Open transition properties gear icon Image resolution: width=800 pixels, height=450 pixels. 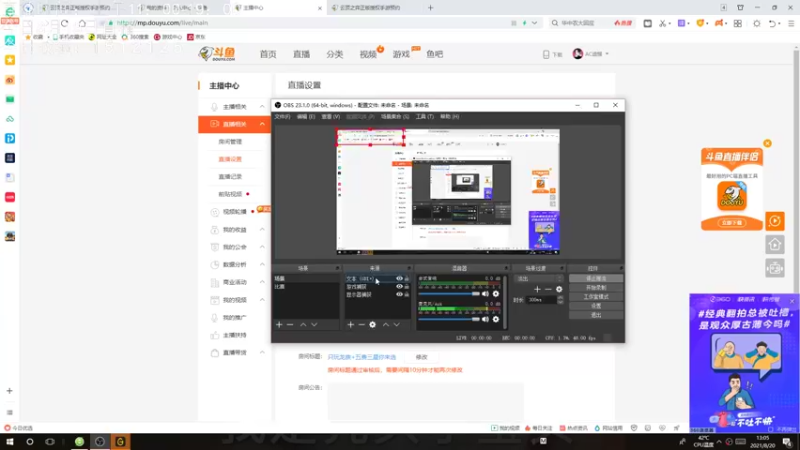point(559,289)
